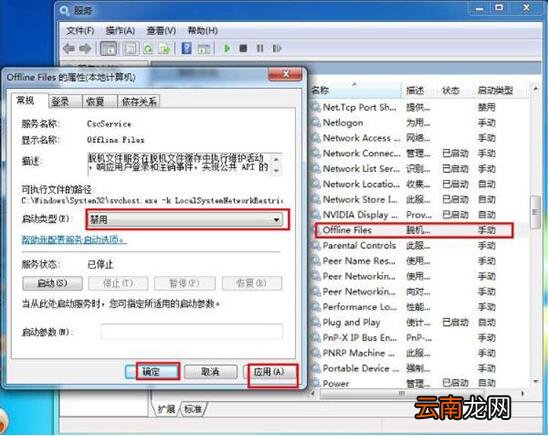The image size is (548, 436).
Task: Switch to the 依存关系 tab
Action: 139,102
